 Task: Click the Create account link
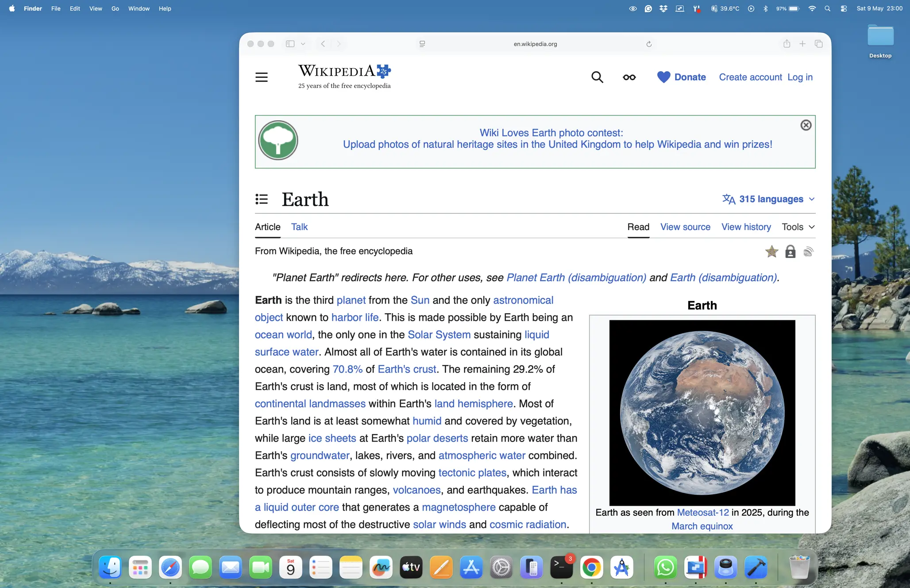click(750, 77)
